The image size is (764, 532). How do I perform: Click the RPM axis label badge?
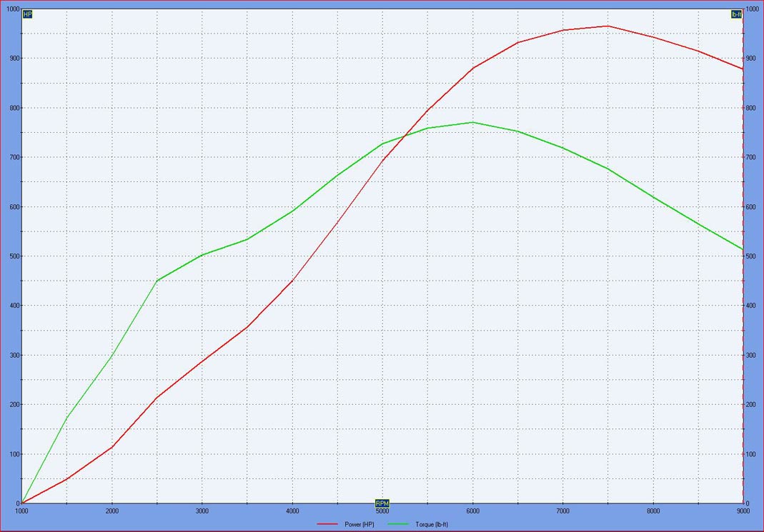[x=382, y=503]
